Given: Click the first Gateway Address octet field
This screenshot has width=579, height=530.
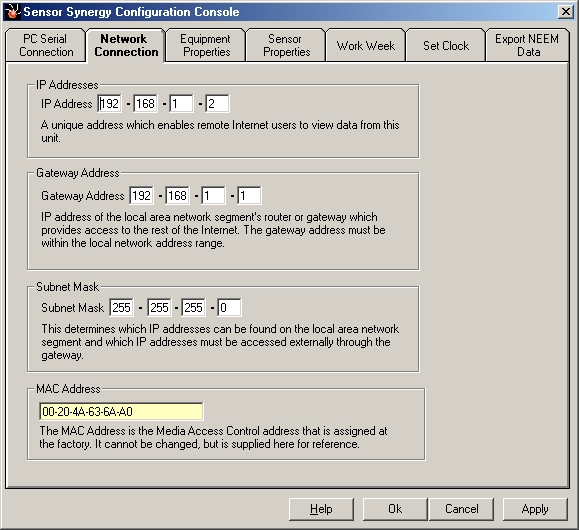Looking at the screenshot, I should click(141, 195).
